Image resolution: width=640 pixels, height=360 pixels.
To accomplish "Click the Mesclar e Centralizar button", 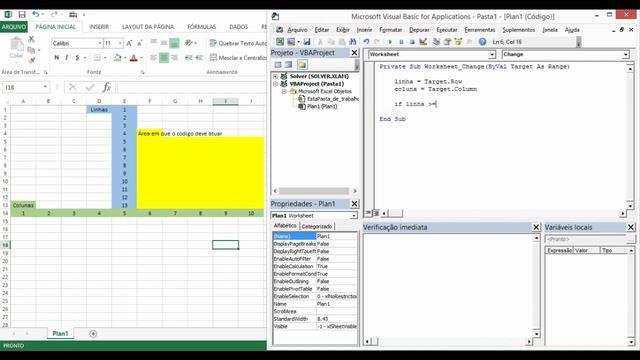I will (x=238, y=58).
